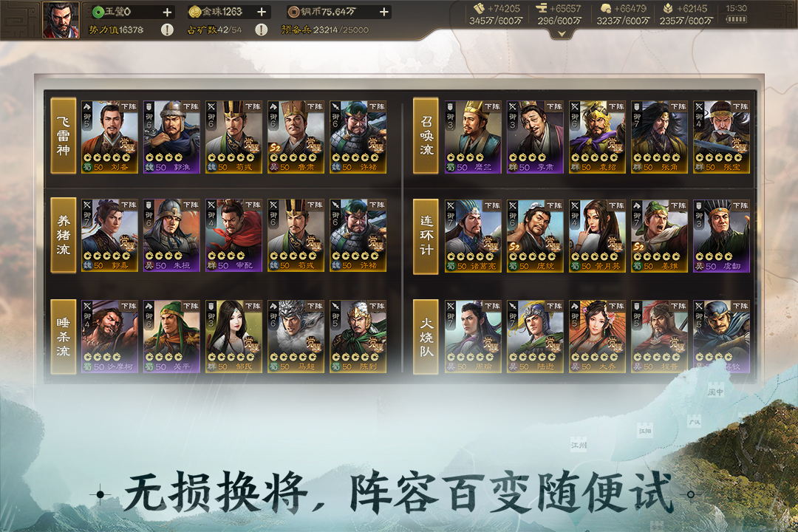Open the 火烧队 team tab
This screenshot has height=532, width=798.
(x=426, y=337)
